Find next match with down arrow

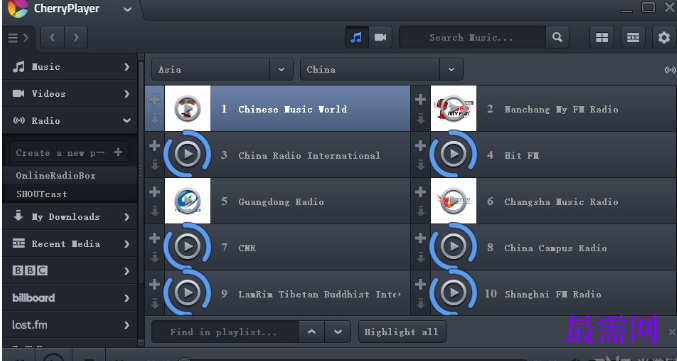coord(338,332)
